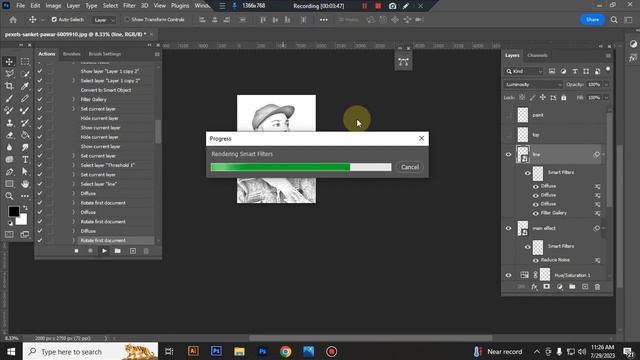Viewport: 640px width, 360px height.
Task: Pause the screen recording
Action: coord(364,6)
